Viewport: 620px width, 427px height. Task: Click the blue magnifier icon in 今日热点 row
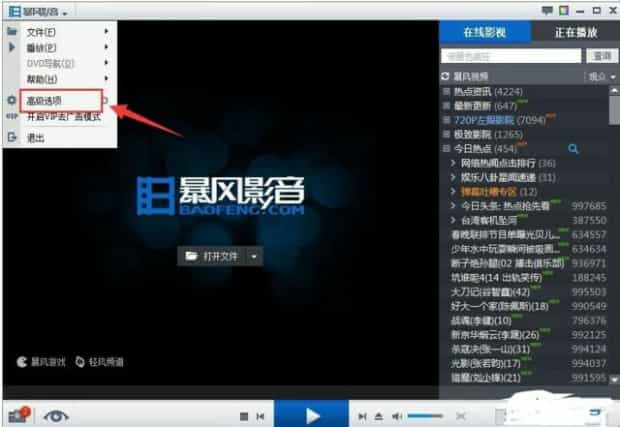click(573, 149)
